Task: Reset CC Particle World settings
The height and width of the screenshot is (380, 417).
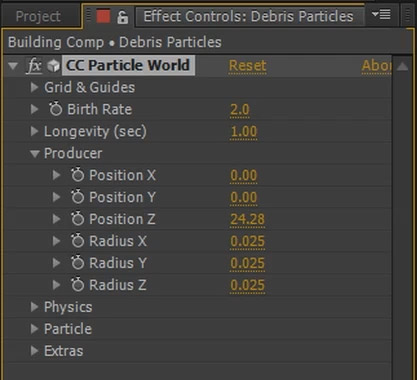Action: 247,66
